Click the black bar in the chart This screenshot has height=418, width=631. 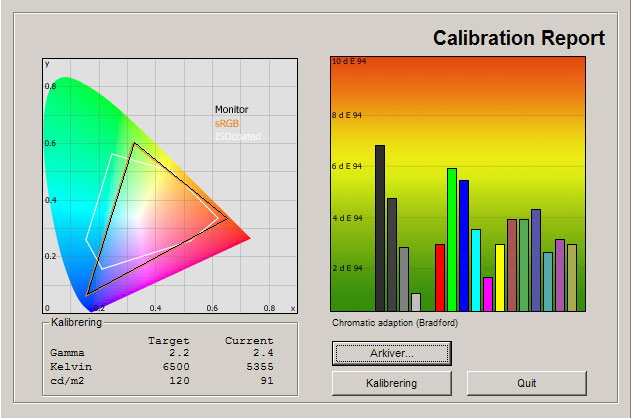coord(380,228)
